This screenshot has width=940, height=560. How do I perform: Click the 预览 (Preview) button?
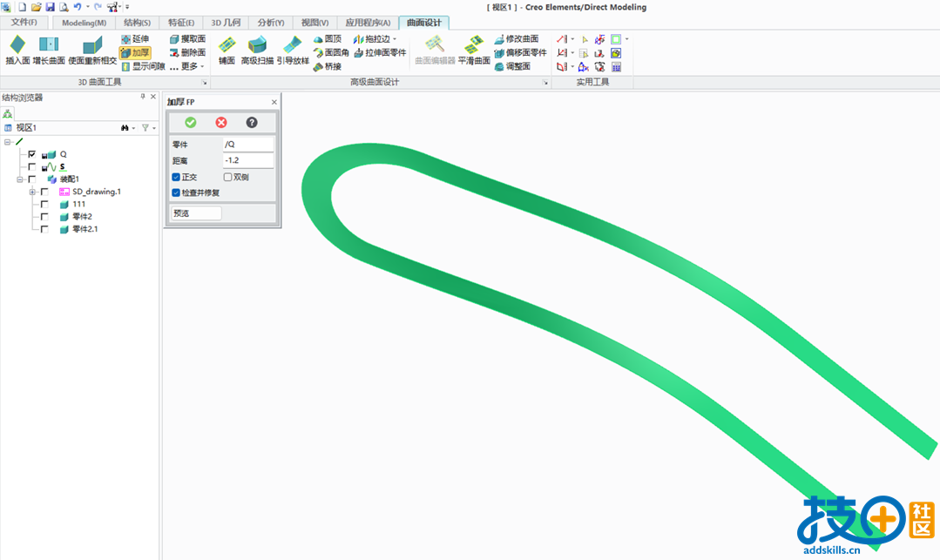pyautogui.click(x=196, y=213)
